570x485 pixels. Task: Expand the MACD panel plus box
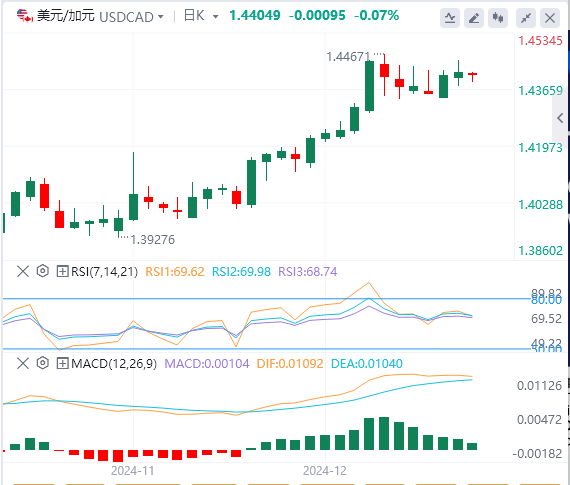(63, 363)
